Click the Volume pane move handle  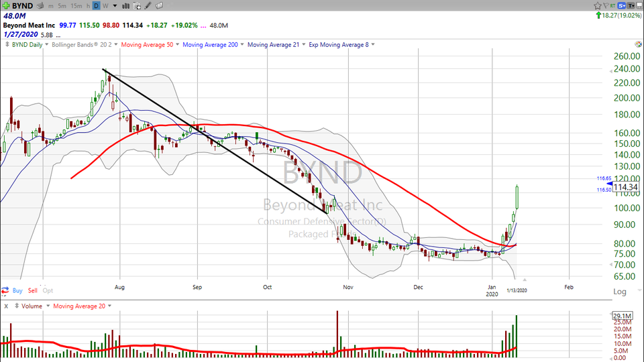click(x=17, y=306)
